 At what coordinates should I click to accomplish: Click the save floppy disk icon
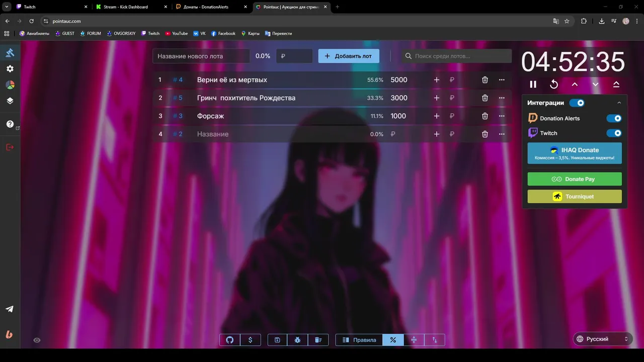(277, 340)
